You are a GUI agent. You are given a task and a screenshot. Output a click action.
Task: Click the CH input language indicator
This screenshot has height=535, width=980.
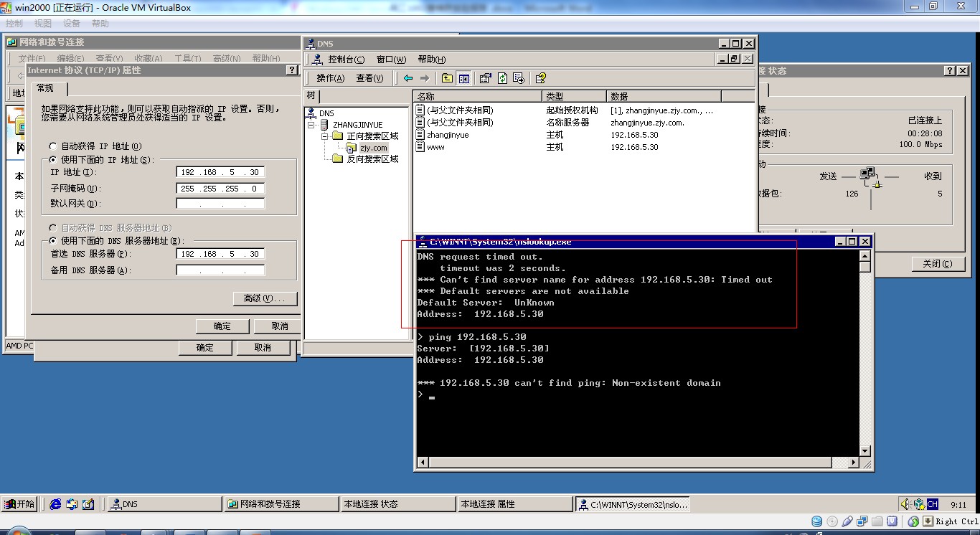pyautogui.click(x=933, y=504)
